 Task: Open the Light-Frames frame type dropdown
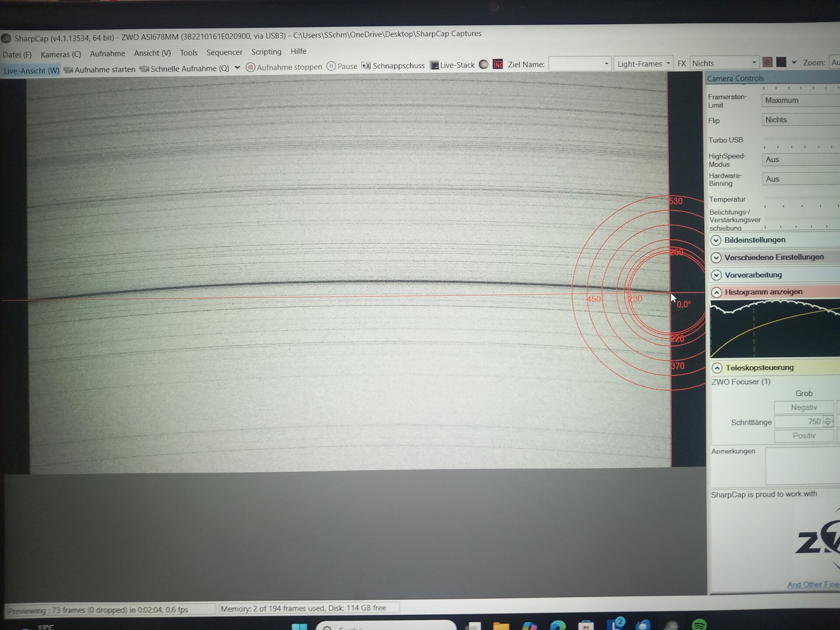[x=643, y=64]
